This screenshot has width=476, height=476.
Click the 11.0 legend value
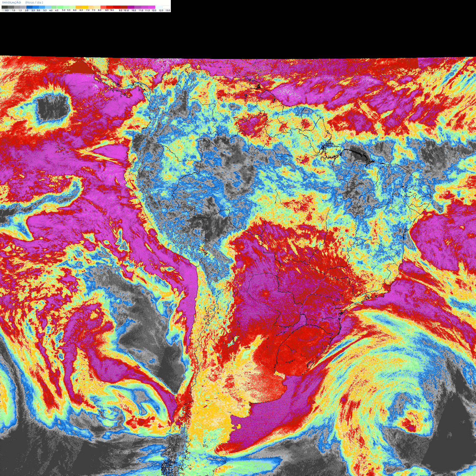141,10
